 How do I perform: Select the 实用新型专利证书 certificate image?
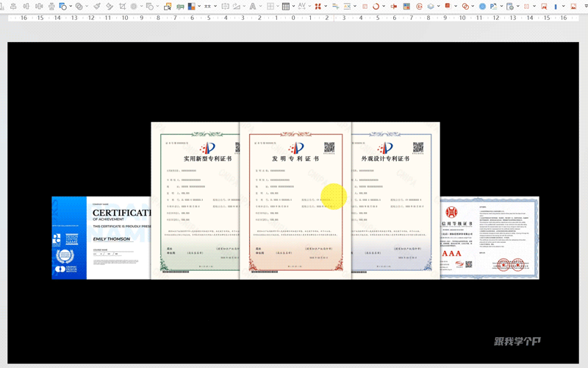(195, 200)
